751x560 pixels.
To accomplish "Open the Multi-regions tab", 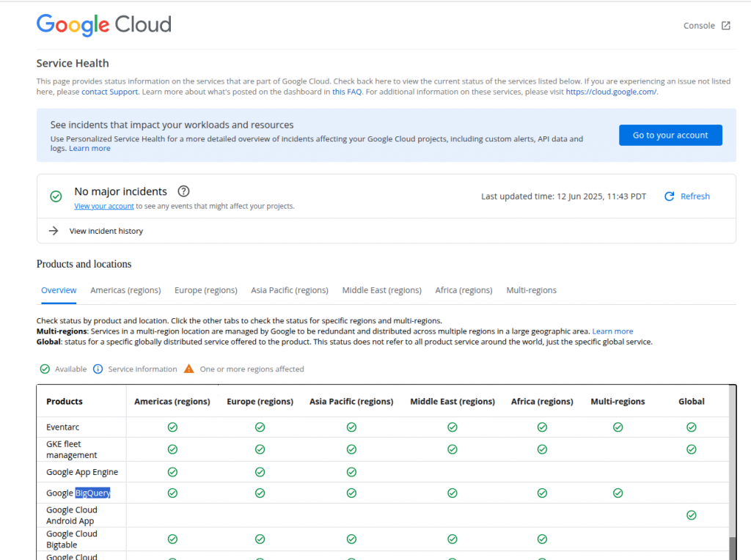I will click(x=531, y=290).
